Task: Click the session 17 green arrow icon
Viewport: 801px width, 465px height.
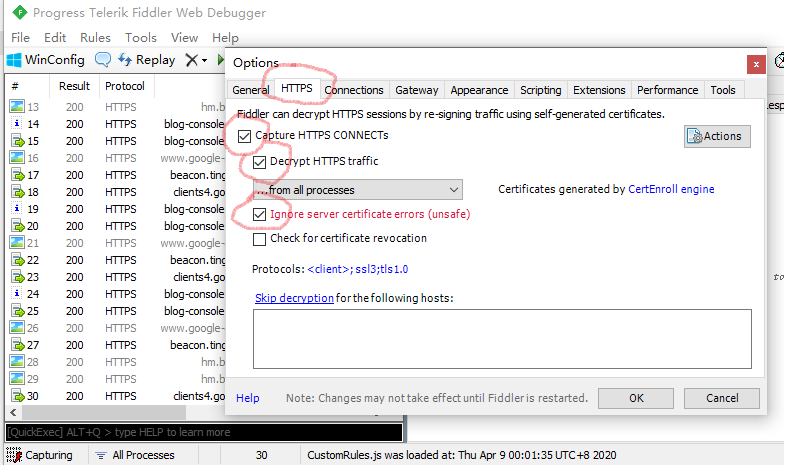Action: click(x=18, y=175)
